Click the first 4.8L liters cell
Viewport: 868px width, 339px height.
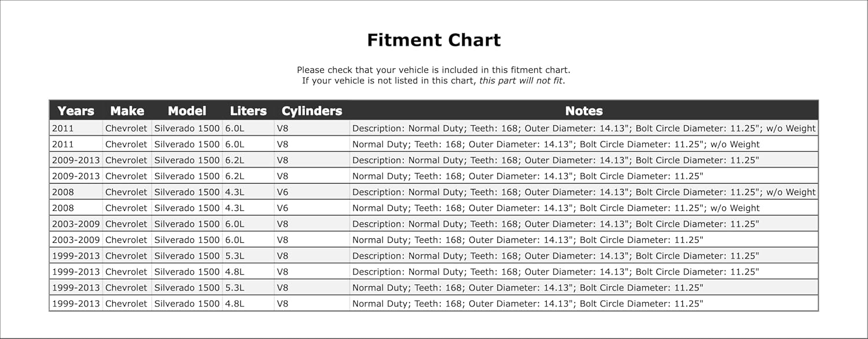pyautogui.click(x=248, y=272)
